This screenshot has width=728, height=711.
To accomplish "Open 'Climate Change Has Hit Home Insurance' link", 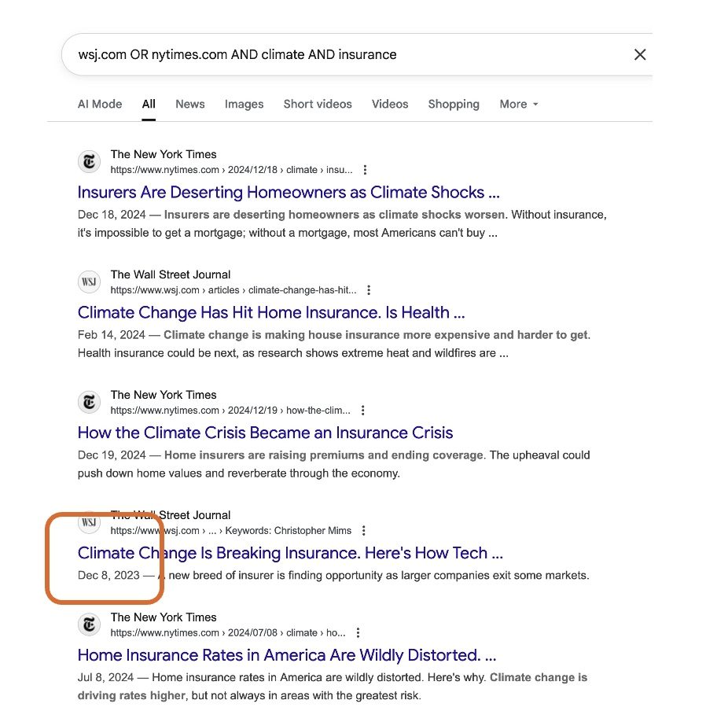I will (271, 312).
